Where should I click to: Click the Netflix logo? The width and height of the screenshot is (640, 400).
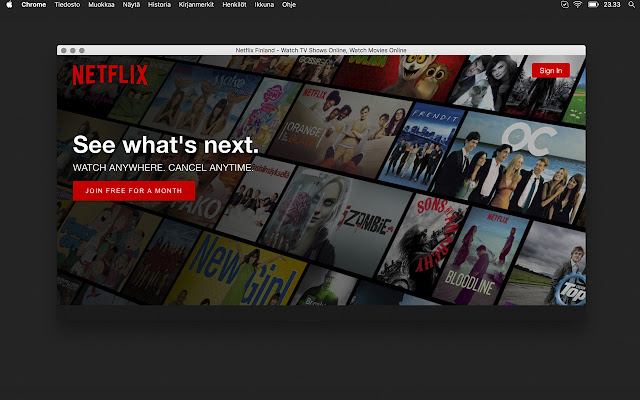tap(110, 75)
